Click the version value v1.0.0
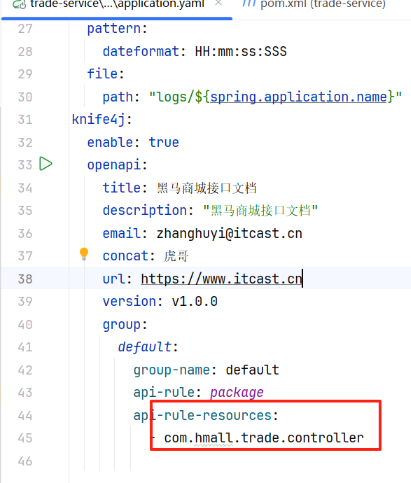The width and height of the screenshot is (411, 483). [195, 301]
